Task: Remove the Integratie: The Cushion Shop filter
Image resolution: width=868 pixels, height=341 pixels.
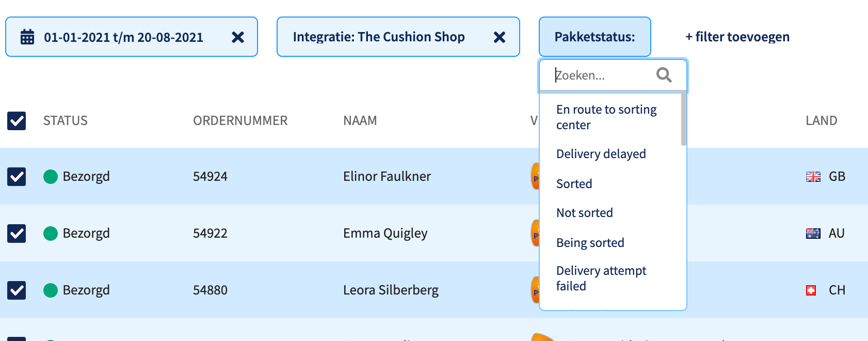Action: pos(500,37)
